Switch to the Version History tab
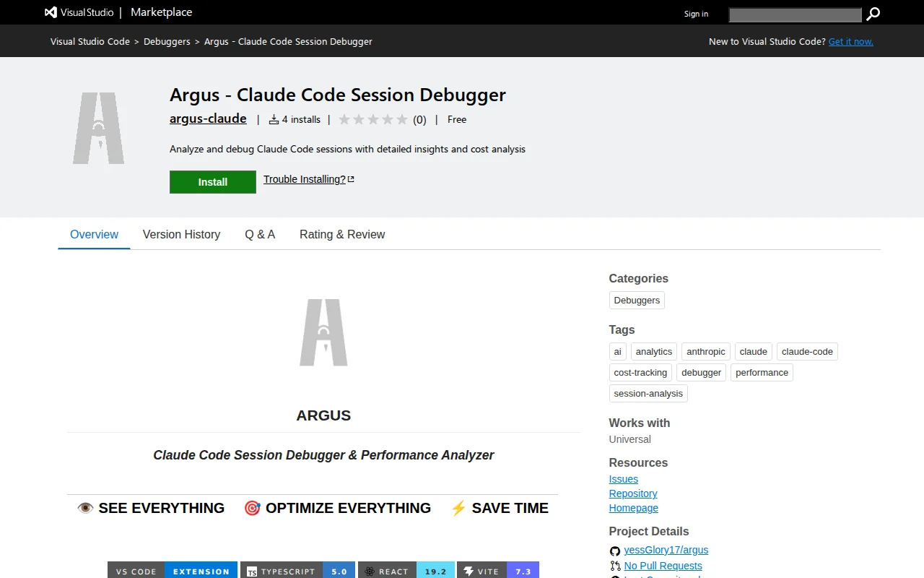Viewport: 924px width, 578px height. tap(181, 234)
